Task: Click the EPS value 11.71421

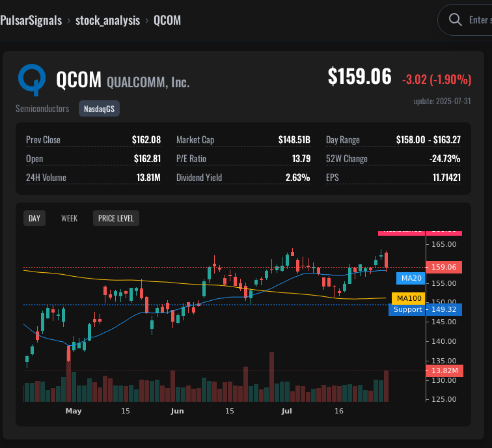Action: pos(446,177)
